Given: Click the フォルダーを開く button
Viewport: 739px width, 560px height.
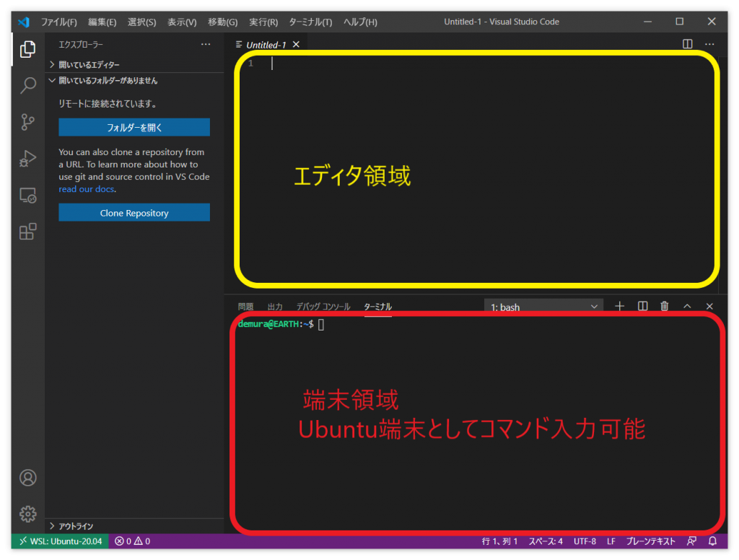Looking at the screenshot, I should pos(134,128).
